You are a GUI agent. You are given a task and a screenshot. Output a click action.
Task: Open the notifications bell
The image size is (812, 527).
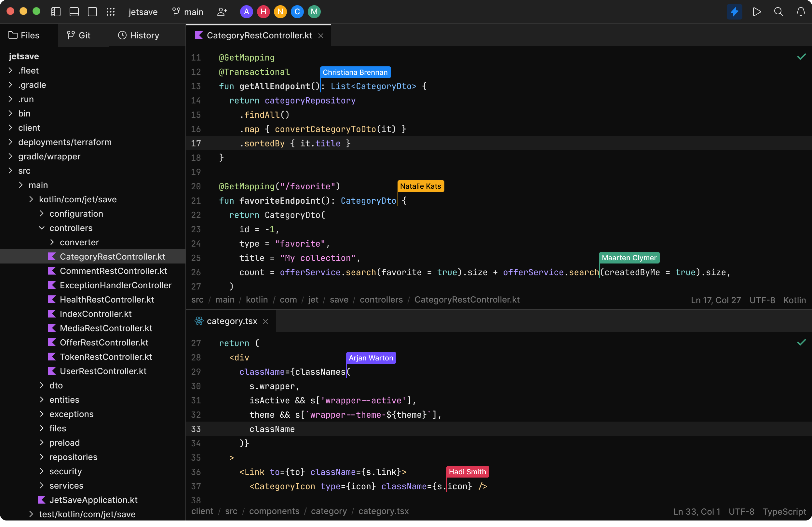800,11
